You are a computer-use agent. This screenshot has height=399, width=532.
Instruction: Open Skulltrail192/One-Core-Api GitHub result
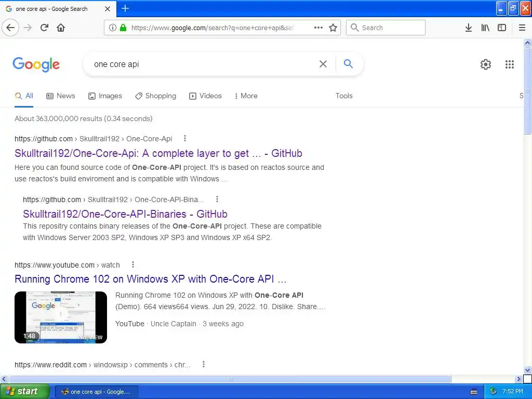click(158, 153)
